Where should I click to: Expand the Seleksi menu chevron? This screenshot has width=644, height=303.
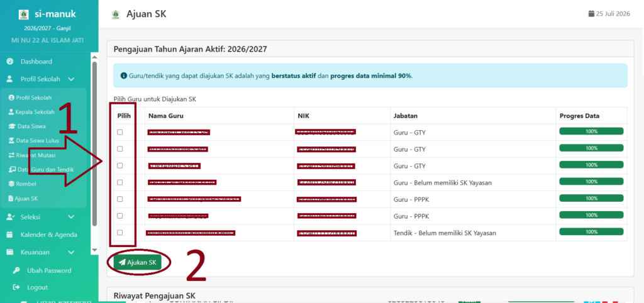coord(71,217)
